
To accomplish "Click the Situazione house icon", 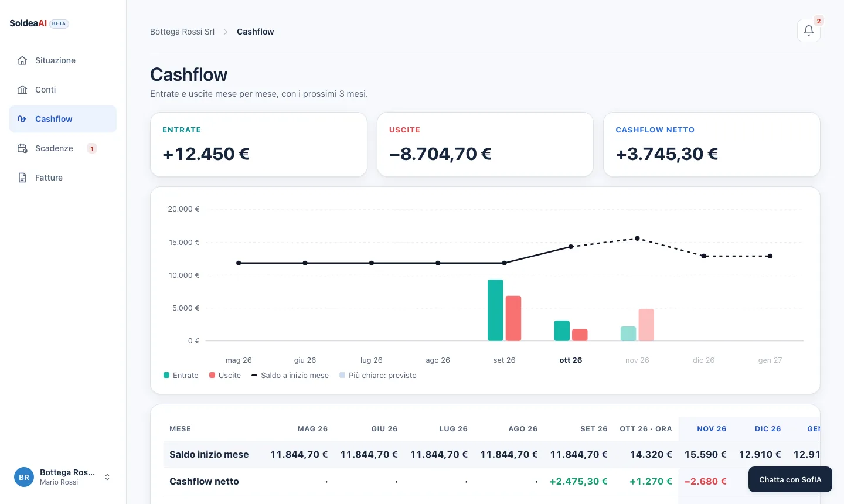I will click(22, 60).
